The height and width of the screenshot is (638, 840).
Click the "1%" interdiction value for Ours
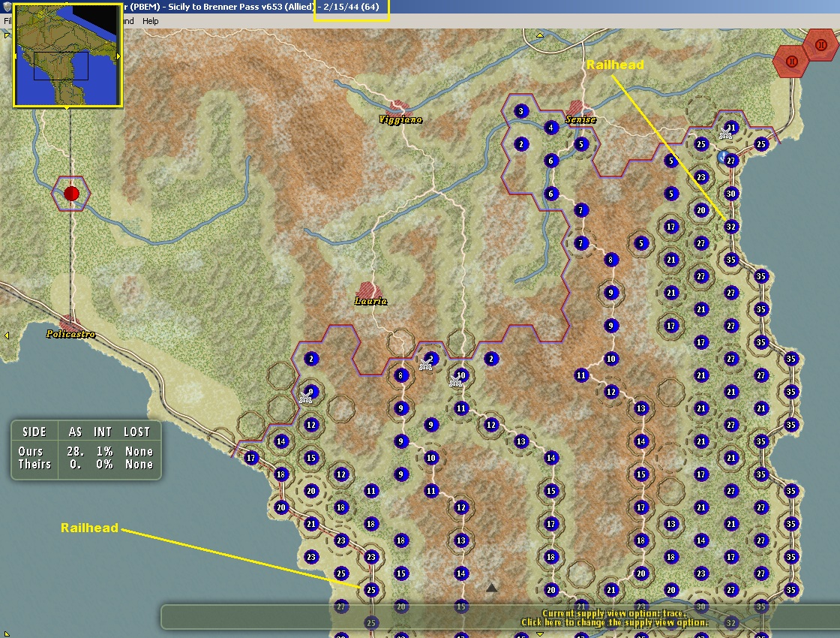click(x=104, y=451)
